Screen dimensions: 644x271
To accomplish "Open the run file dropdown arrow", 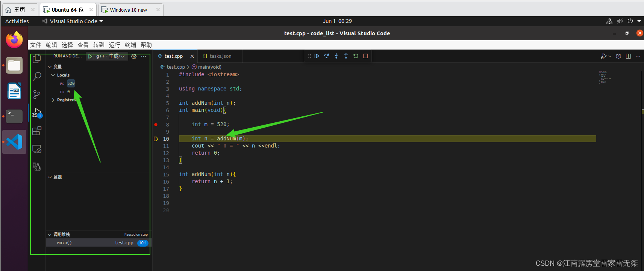I will 610,56.
